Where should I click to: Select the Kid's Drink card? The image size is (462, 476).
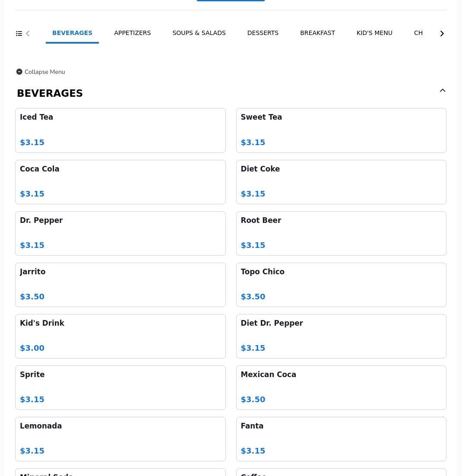120,336
